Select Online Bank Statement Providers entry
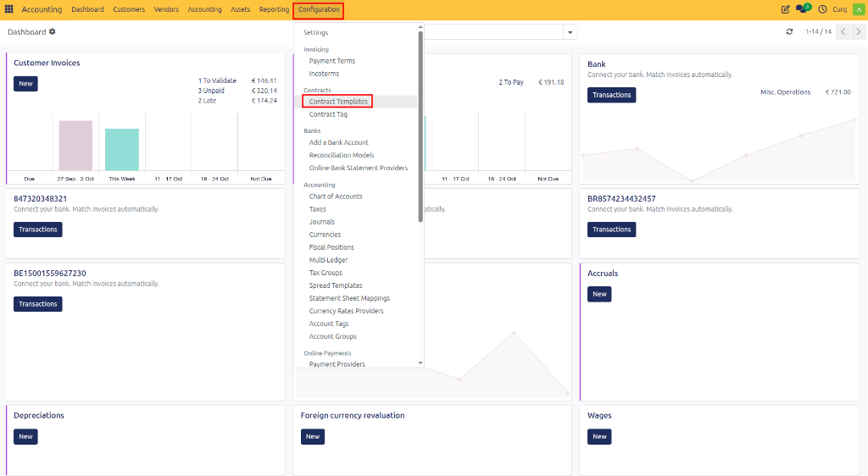 point(359,168)
